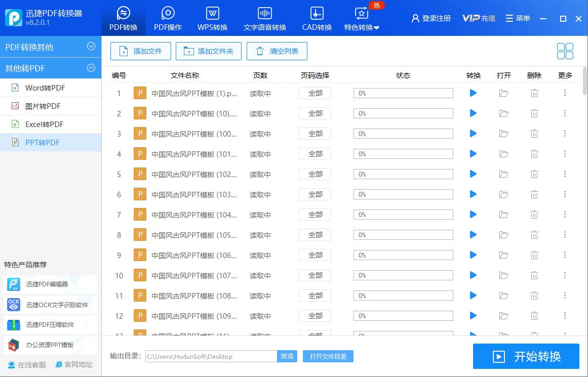This screenshot has height=377, width=588.
Task: Click the 添加文件 button
Action: click(140, 51)
